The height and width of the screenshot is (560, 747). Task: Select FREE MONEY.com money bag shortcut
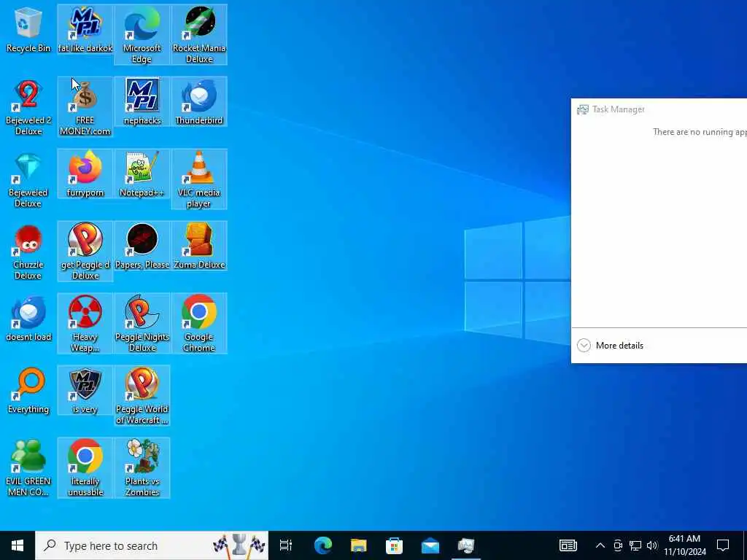coord(85,107)
